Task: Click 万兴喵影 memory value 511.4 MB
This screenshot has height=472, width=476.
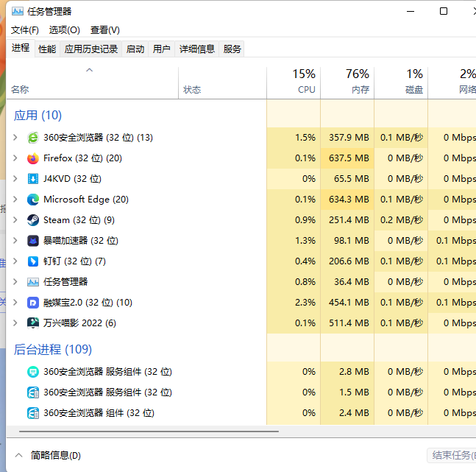Action: [x=349, y=323]
